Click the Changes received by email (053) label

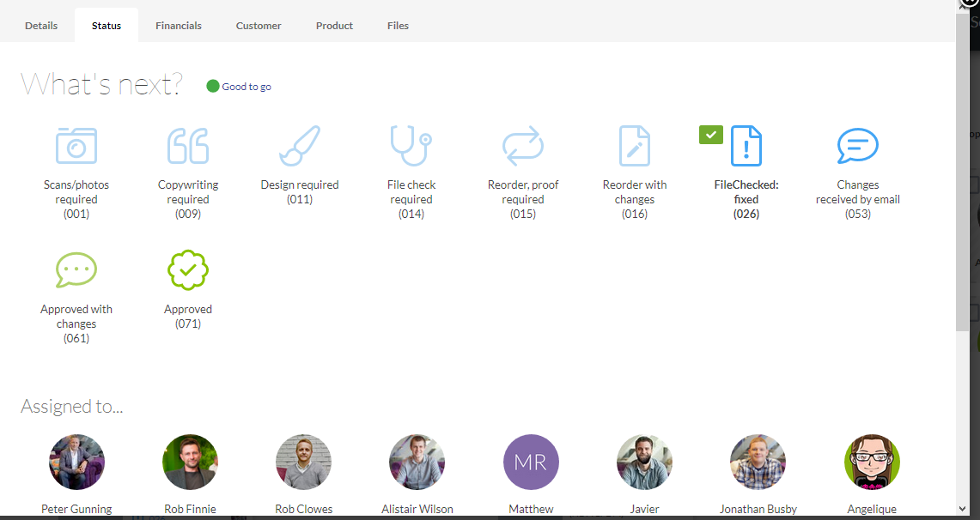point(857,199)
